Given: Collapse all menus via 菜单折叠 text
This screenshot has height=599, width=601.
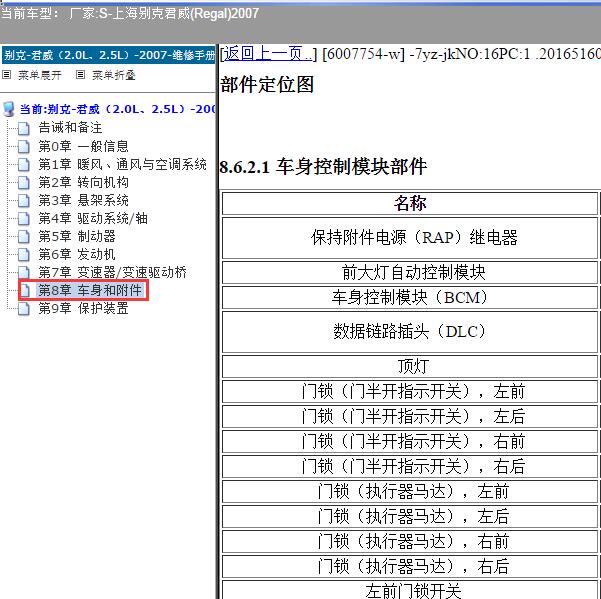Looking at the screenshot, I should pos(113,75).
